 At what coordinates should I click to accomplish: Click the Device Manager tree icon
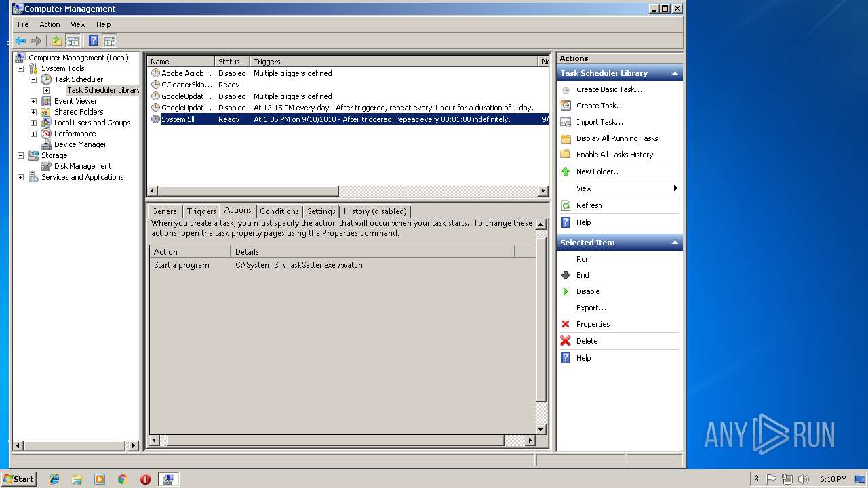pos(46,144)
